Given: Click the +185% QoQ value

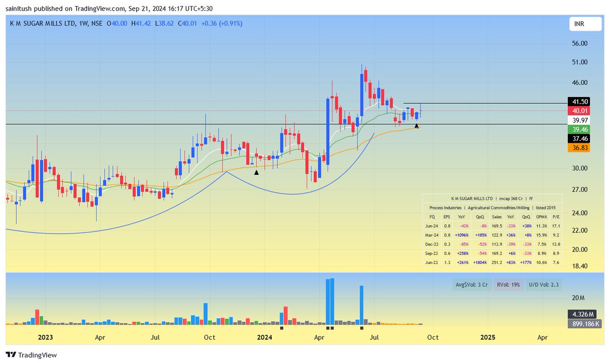Looking at the screenshot, I should (481, 235).
